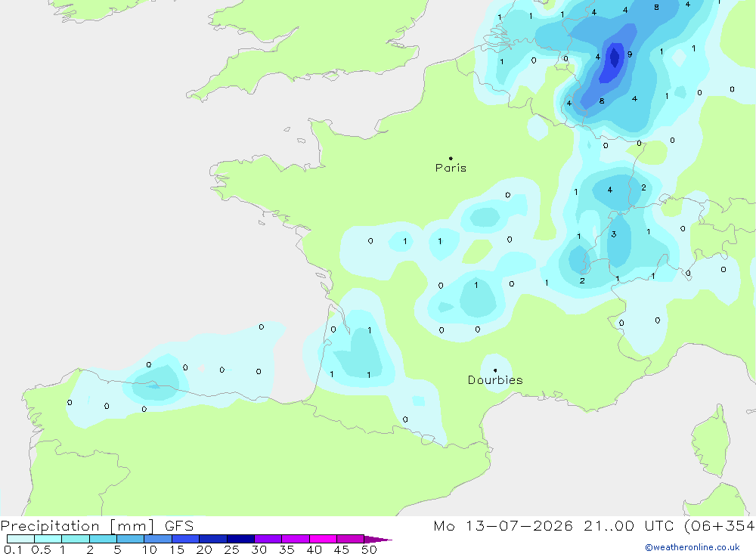756x554 pixels.
Task: Click the forecast date 'Mo 13-07-2026 21..00 UTC'
Action: pos(553,526)
